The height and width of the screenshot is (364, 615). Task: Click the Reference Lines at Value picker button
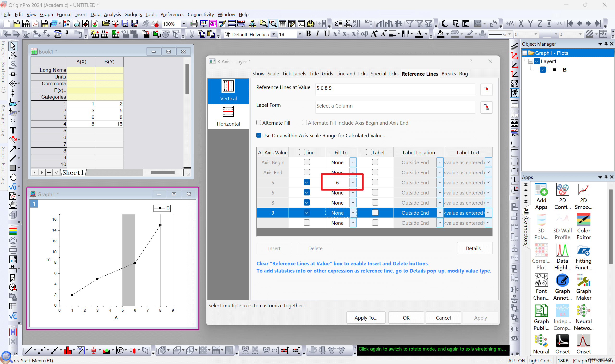[x=486, y=89]
